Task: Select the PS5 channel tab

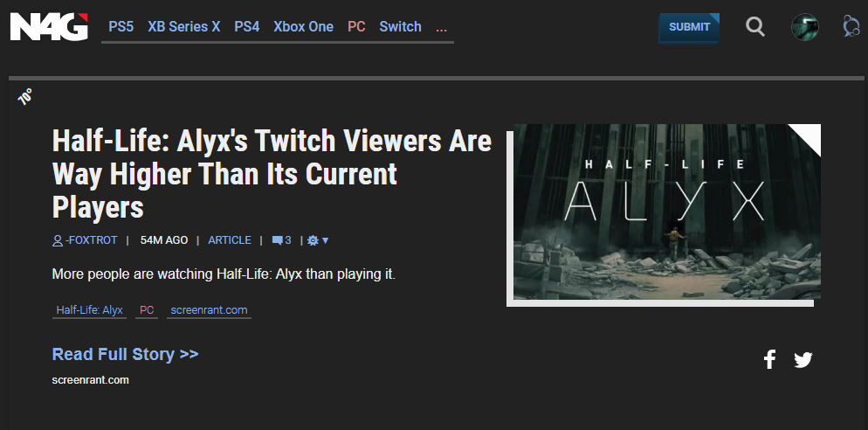Action: click(121, 27)
